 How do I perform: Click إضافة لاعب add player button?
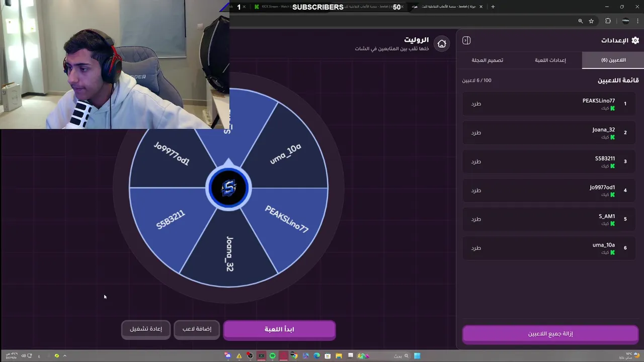click(197, 329)
